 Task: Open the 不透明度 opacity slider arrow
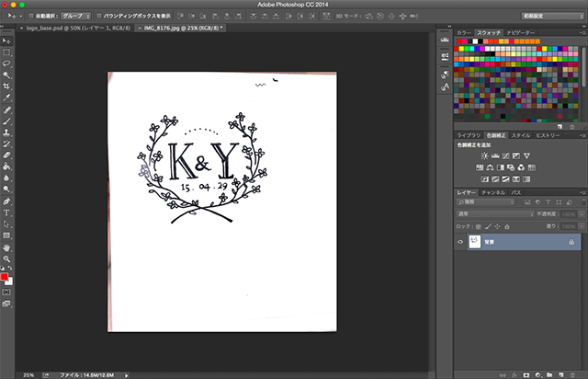[x=582, y=214]
